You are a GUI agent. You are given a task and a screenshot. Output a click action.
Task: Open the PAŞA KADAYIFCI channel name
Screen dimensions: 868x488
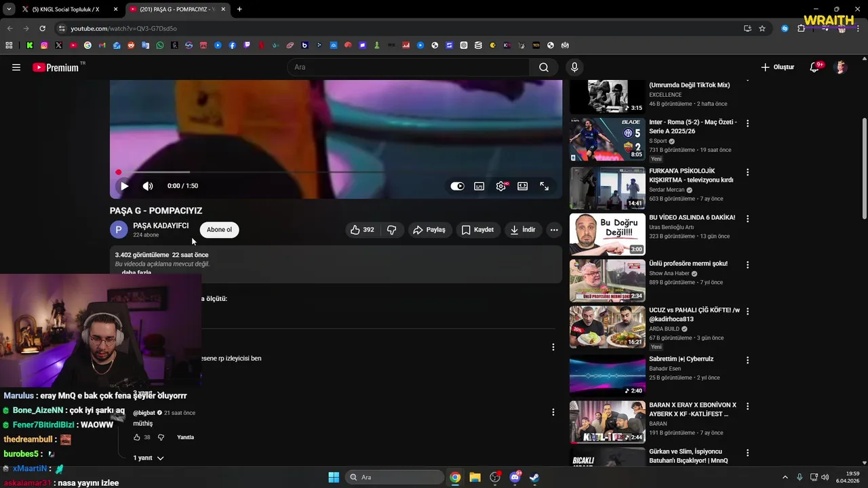161,226
